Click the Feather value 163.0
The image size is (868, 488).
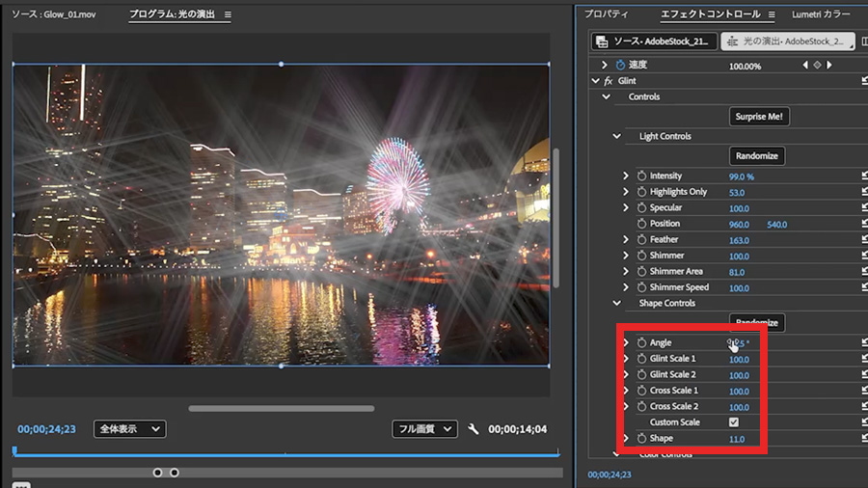[739, 241]
